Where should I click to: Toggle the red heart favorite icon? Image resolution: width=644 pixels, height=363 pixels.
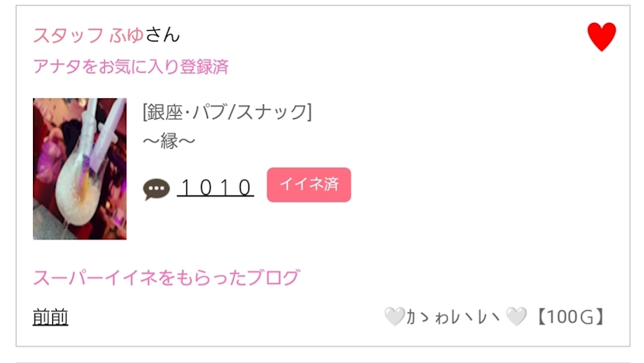(x=602, y=37)
